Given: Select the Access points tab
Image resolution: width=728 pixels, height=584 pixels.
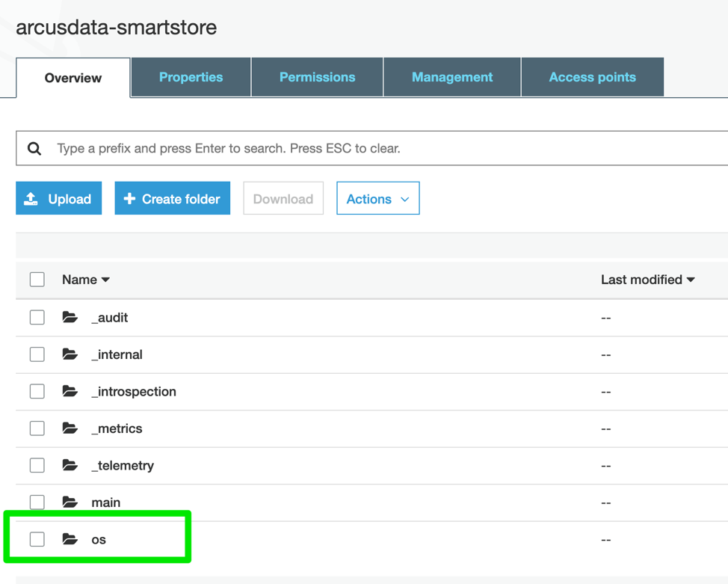Looking at the screenshot, I should point(592,77).
